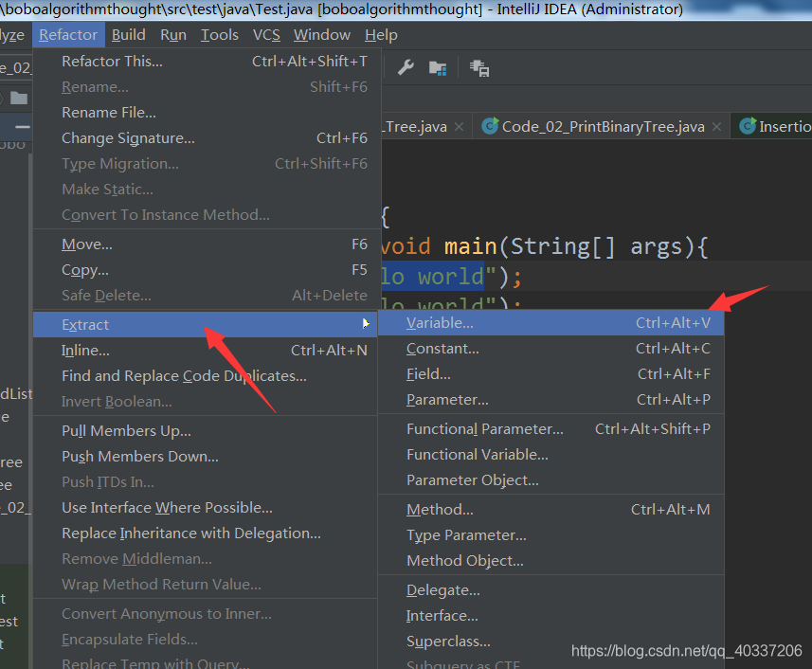Choose Inline… refactoring
Image resolution: width=812 pixels, height=669 pixels.
[207, 351]
